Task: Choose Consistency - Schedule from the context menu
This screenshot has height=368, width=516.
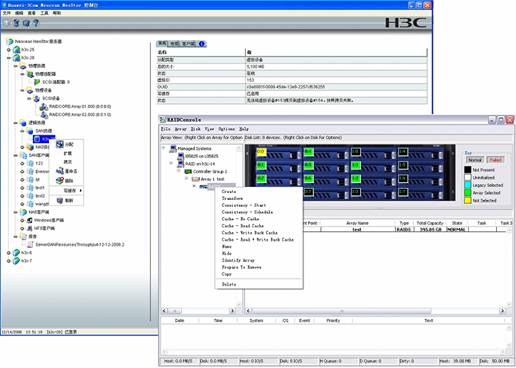Action: 247,212
